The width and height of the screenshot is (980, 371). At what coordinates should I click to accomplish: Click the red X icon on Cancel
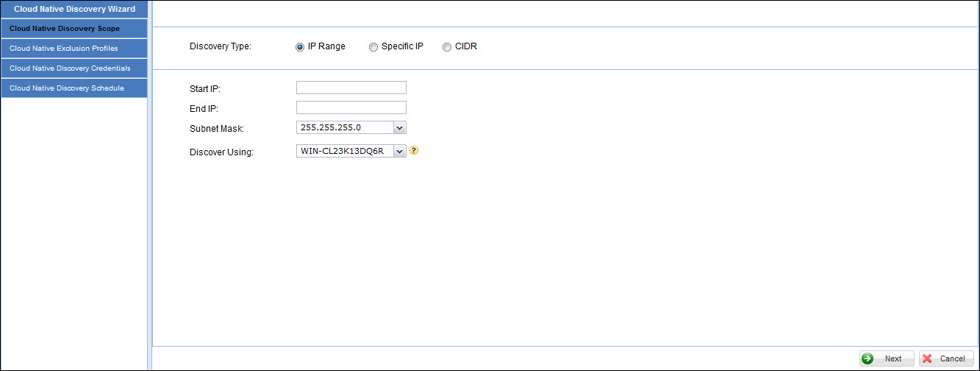coord(928,358)
